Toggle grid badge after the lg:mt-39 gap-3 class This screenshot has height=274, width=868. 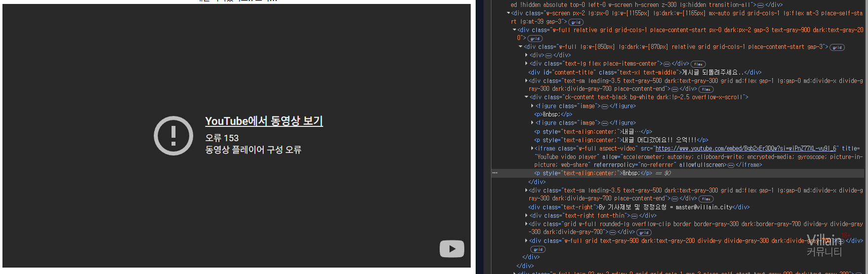point(576,22)
